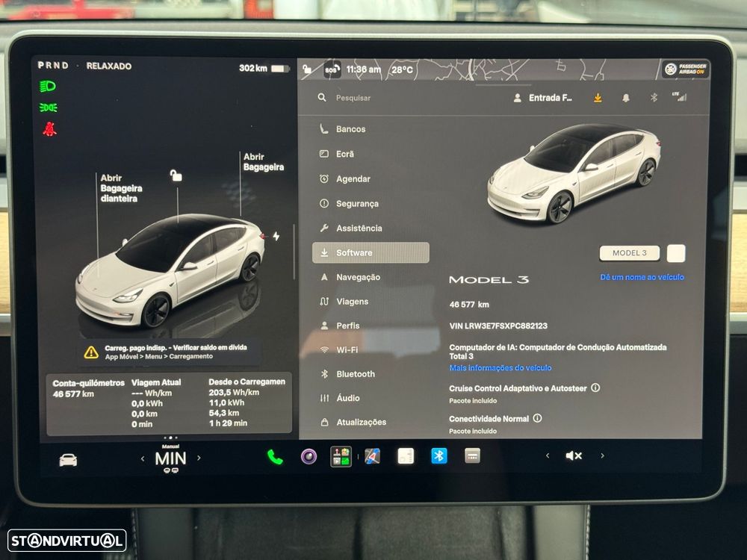Tap the green parking lights icon
This screenshot has height=560, width=747.
(x=48, y=108)
